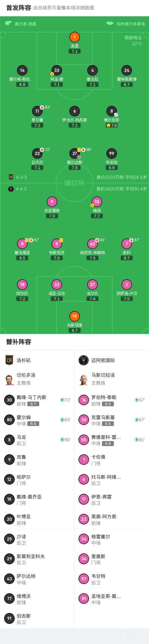Click the referee whistle icon 奥沙恩-纳星
The image size is (149, 644).
8,24
